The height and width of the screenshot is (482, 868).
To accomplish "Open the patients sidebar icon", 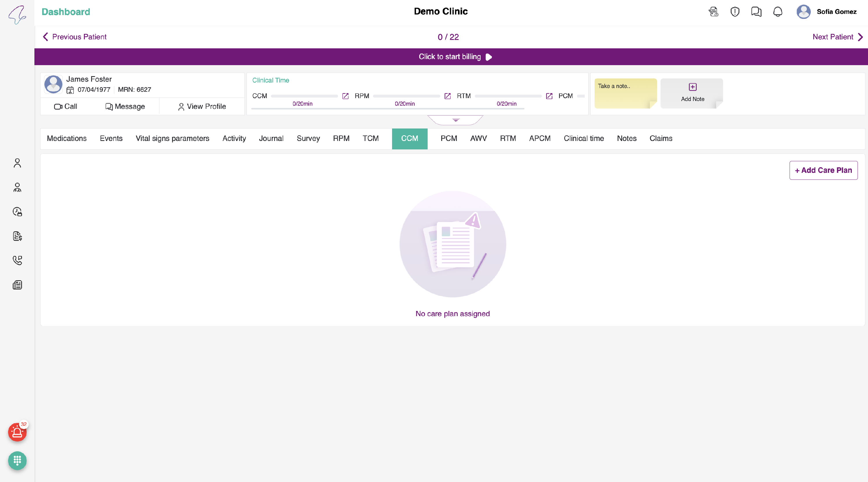I will pyautogui.click(x=17, y=163).
